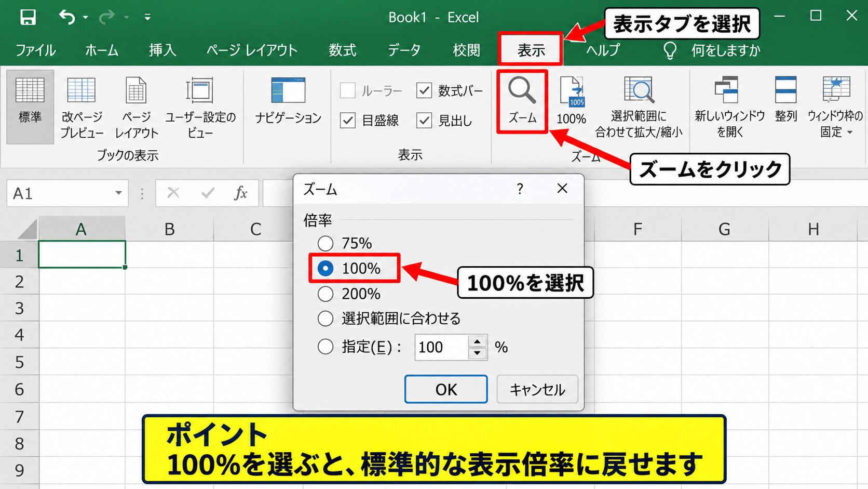
Task: Select the 指定(E) custom zoom radio
Action: point(325,347)
